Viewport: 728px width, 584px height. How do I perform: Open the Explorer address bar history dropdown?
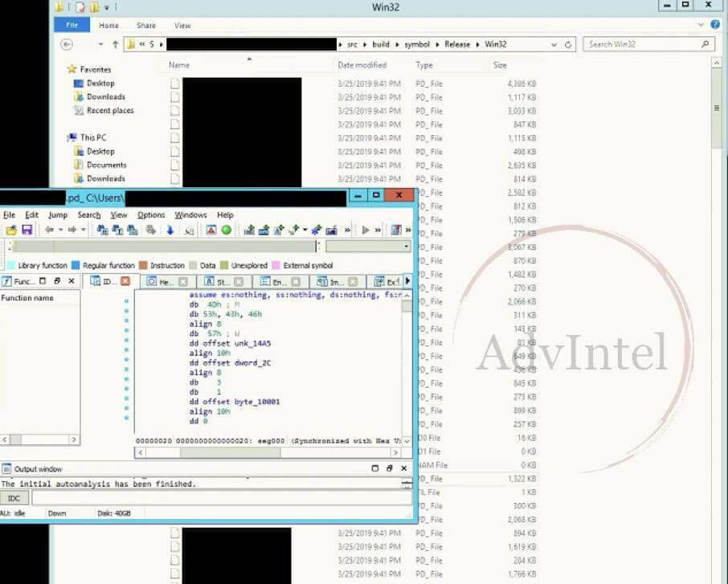click(554, 44)
